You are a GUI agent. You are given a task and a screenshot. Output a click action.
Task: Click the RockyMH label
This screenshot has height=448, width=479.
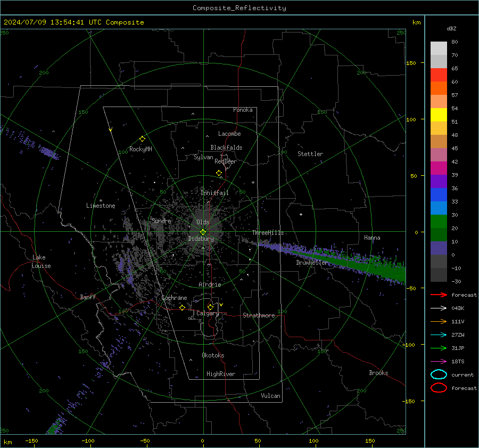click(141, 149)
